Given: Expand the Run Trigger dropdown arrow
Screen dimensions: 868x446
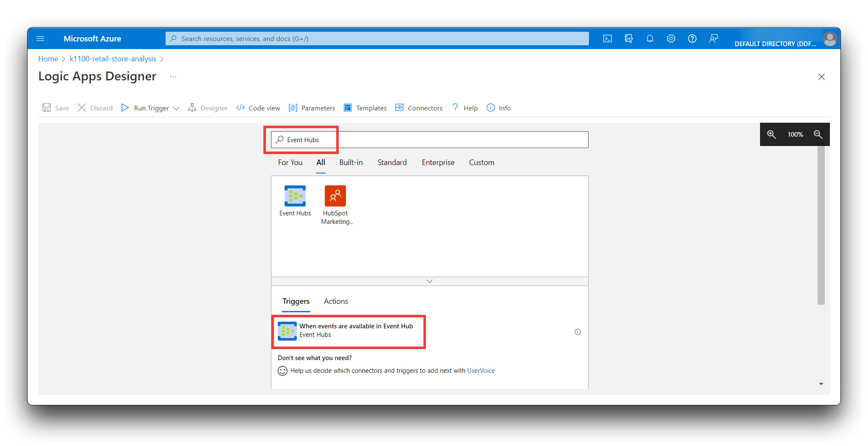Looking at the screenshot, I should tap(177, 108).
